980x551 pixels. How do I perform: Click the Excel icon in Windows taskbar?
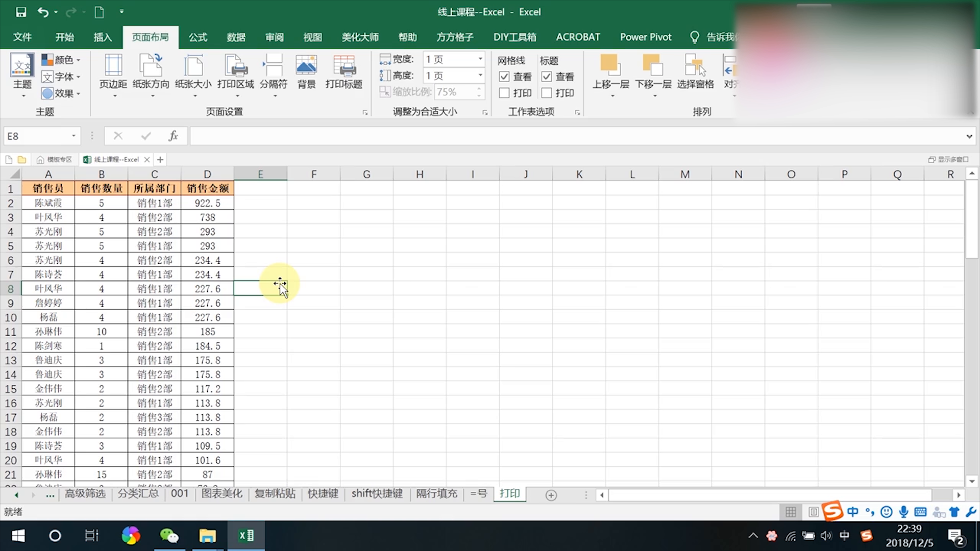[x=246, y=536]
